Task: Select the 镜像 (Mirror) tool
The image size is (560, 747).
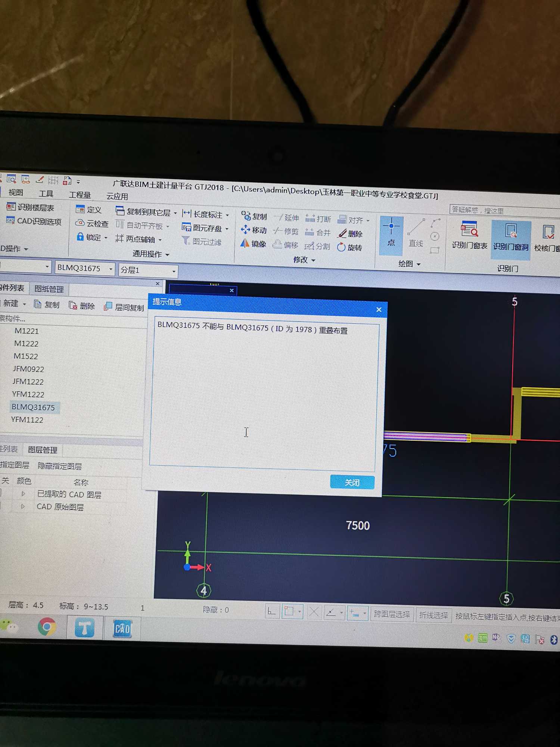Action: [253, 244]
